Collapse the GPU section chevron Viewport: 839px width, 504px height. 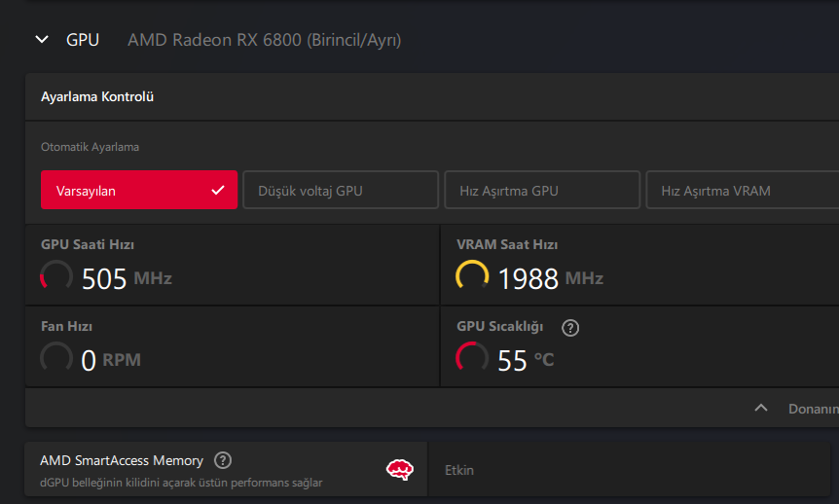coord(42,40)
